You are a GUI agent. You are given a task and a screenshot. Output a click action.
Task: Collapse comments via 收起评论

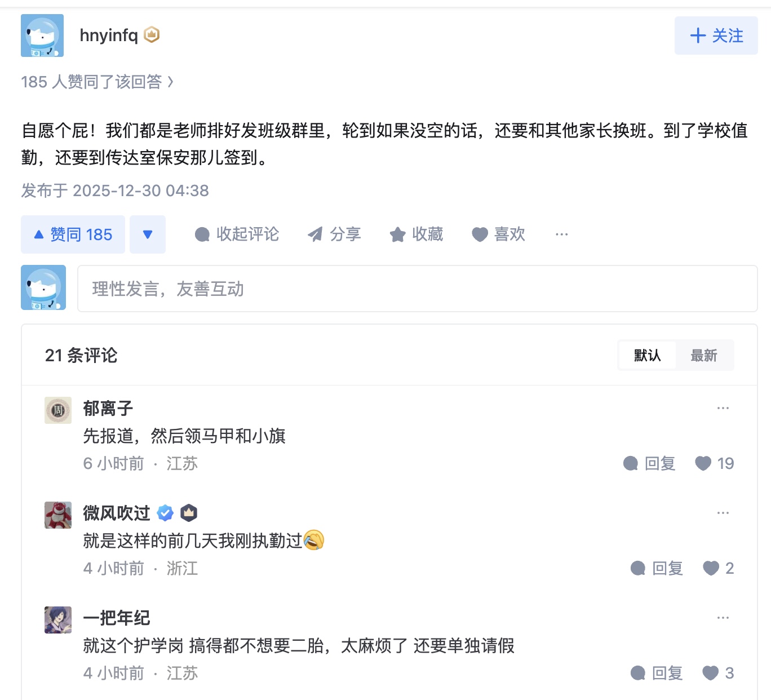[x=237, y=234]
